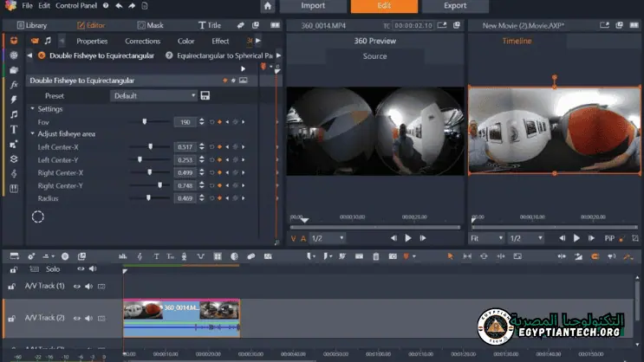Lock the A/V Track (2) padlock
The width and height of the screenshot is (644, 362).
[x=12, y=318]
